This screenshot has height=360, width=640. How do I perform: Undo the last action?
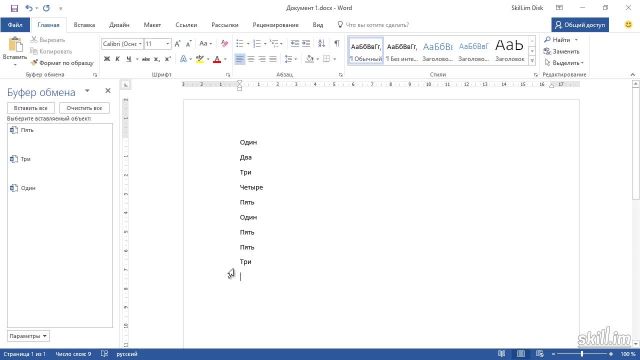29,8
